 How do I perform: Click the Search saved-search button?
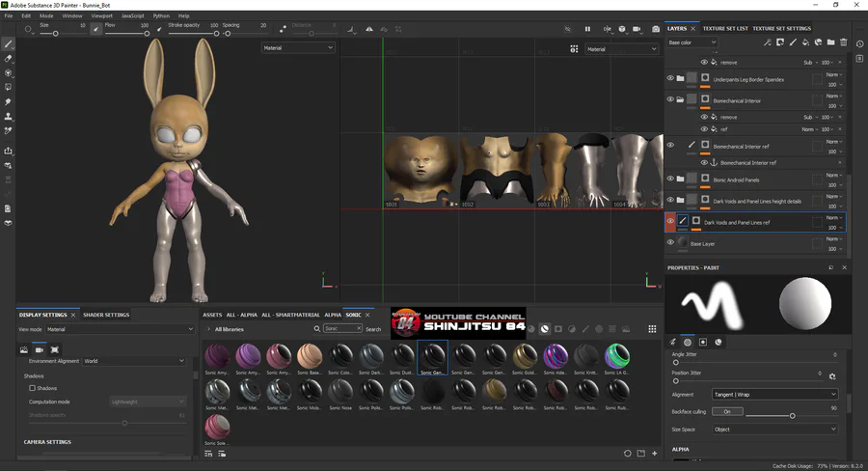(x=373, y=329)
